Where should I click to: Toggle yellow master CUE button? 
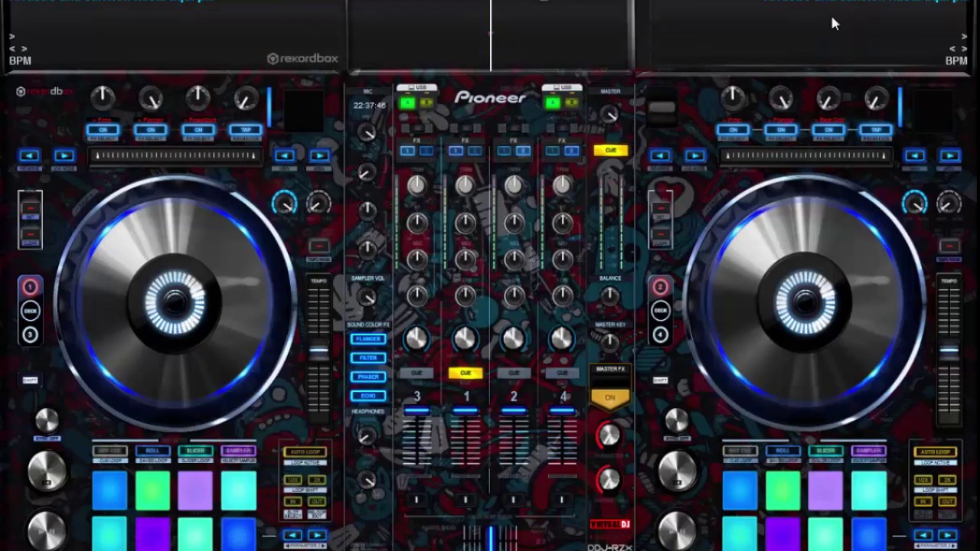click(x=610, y=150)
